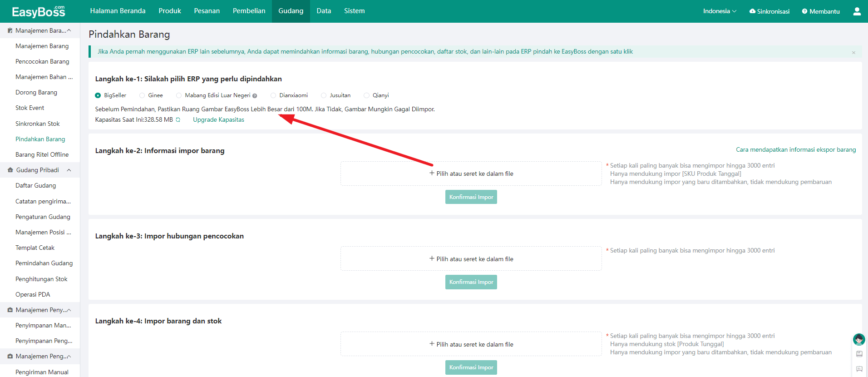The image size is (868, 377).
Task: Open Cara mendapatkan informasi ekspor barang link
Action: pos(796,149)
